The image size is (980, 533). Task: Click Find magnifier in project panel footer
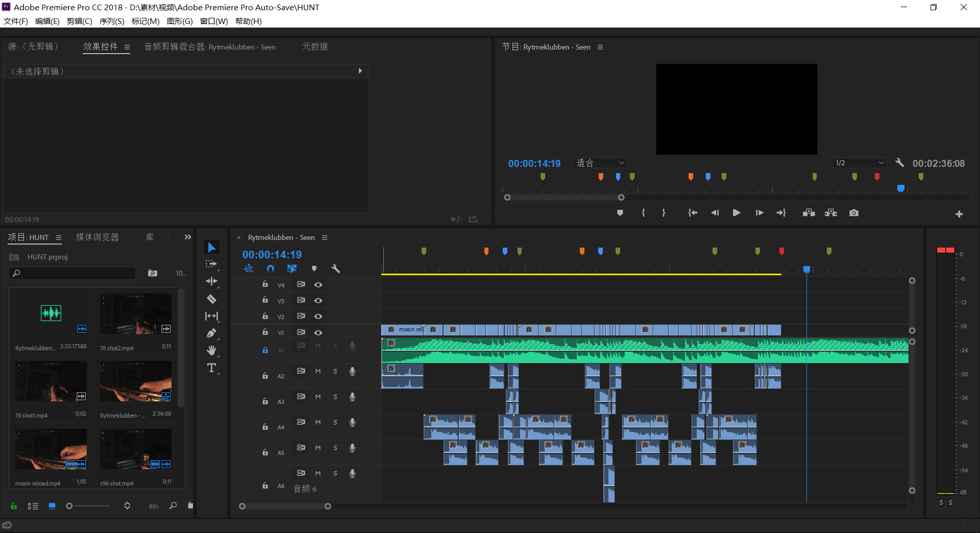(x=173, y=505)
